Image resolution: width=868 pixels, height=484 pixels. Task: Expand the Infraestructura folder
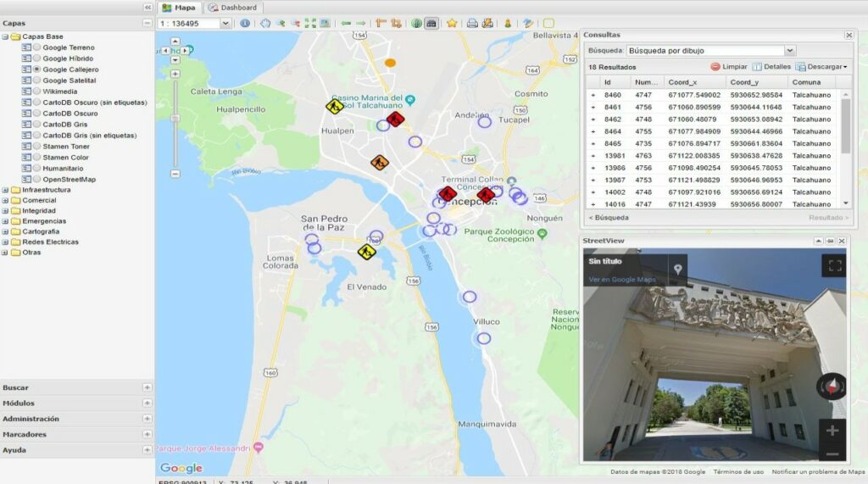5,190
